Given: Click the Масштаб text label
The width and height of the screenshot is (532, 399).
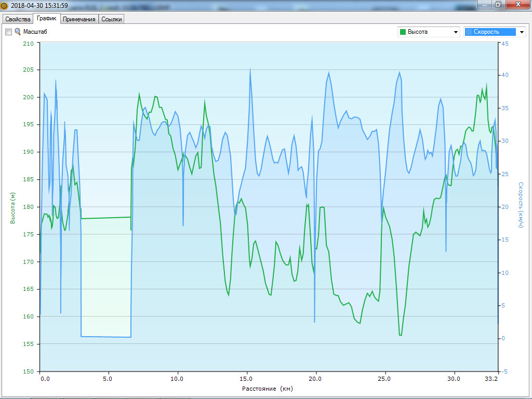Looking at the screenshot, I should click(35, 32).
